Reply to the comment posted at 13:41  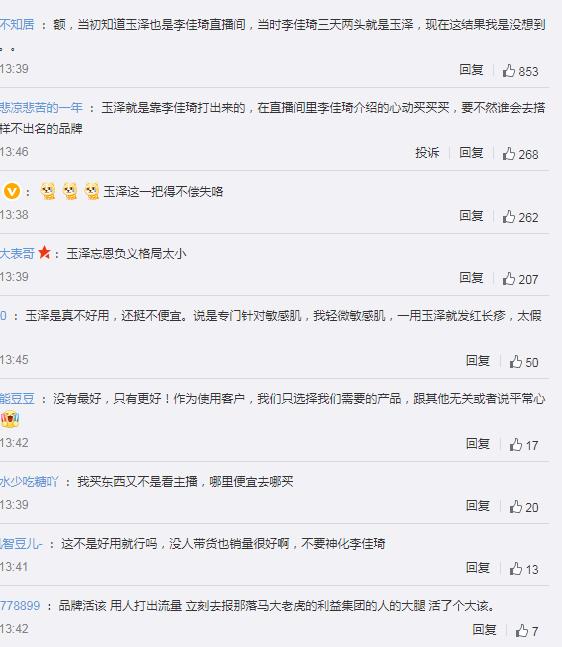tap(478, 568)
